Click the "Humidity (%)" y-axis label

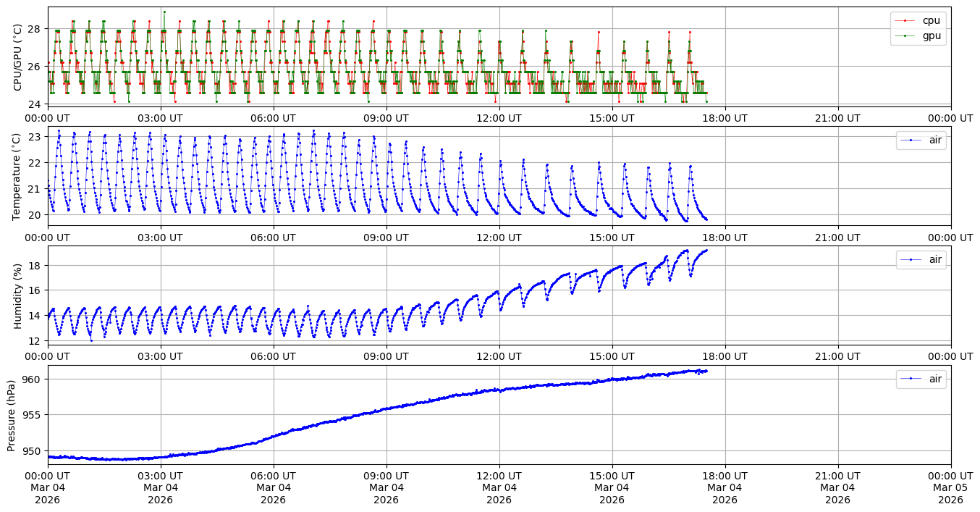[x=17, y=295]
